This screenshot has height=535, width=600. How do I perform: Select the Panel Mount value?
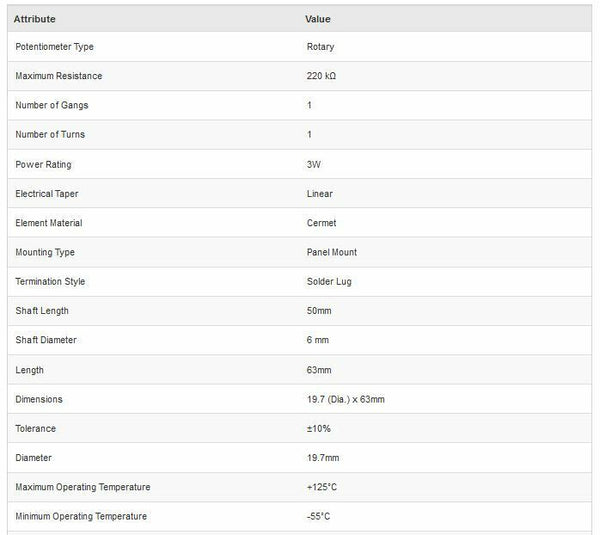coord(332,252)
